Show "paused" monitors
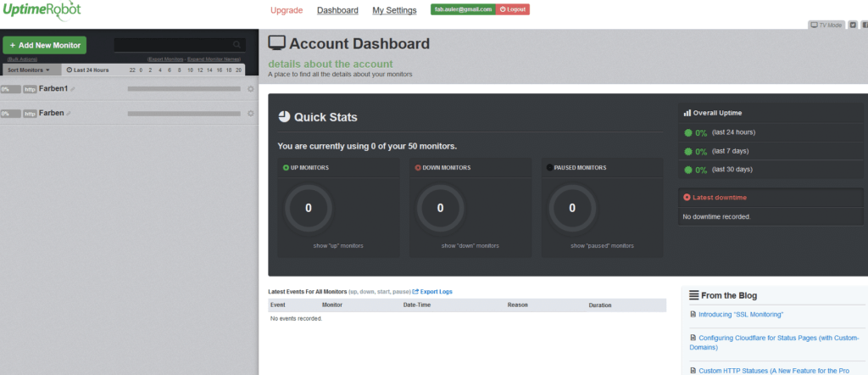This screenshot has width=868, height=375. [603, 245]
